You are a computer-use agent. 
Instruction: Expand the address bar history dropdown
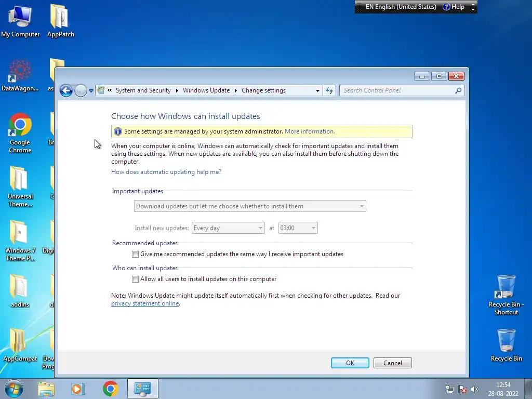(317, 90)
